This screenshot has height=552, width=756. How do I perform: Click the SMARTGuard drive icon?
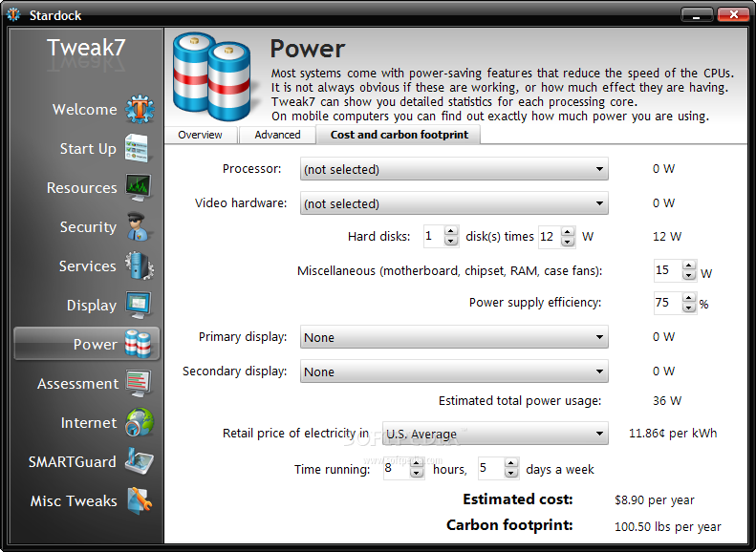pyautogui.click(x=140, y=461)
